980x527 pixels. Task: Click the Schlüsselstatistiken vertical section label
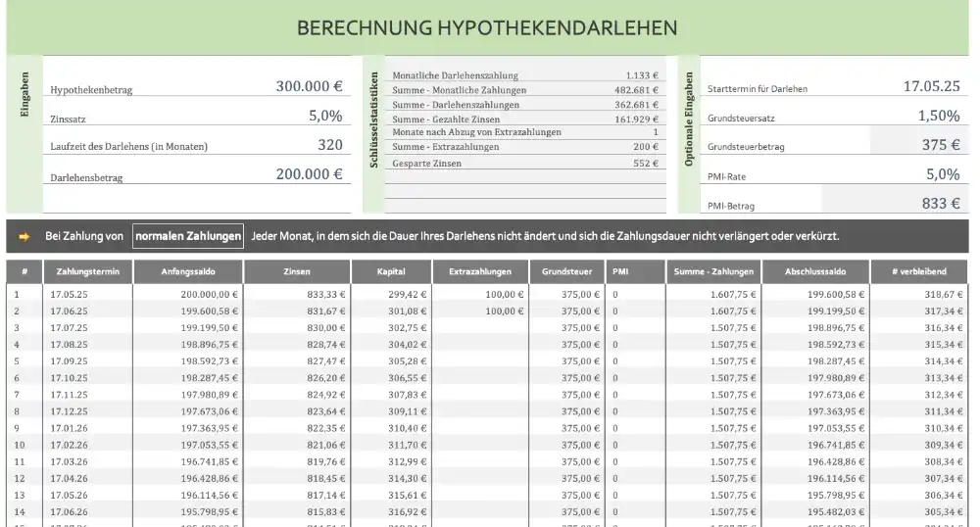coord(373,120)
